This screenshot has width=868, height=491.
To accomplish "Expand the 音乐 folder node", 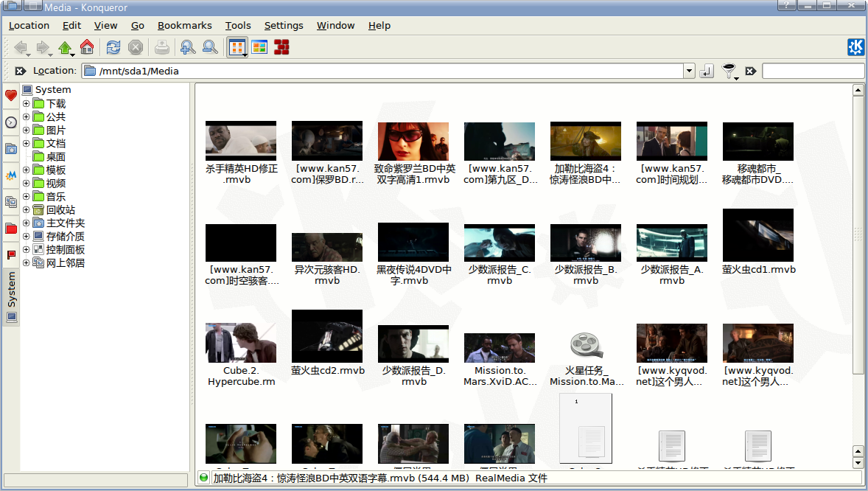I will [26, 197].
